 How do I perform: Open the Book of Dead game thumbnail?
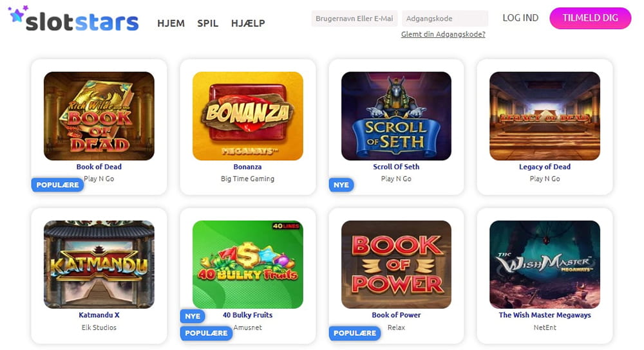click(99, 116)
